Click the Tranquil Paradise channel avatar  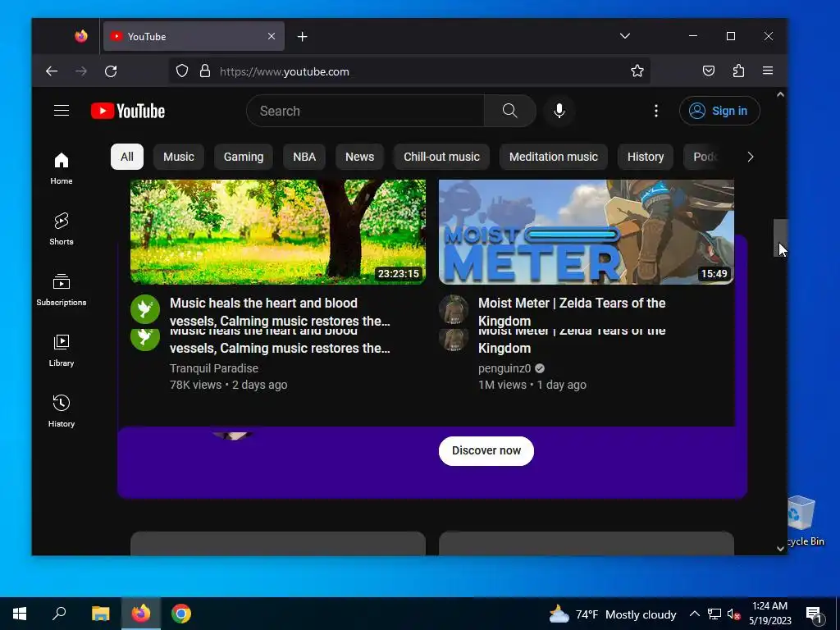coord(145,309)
